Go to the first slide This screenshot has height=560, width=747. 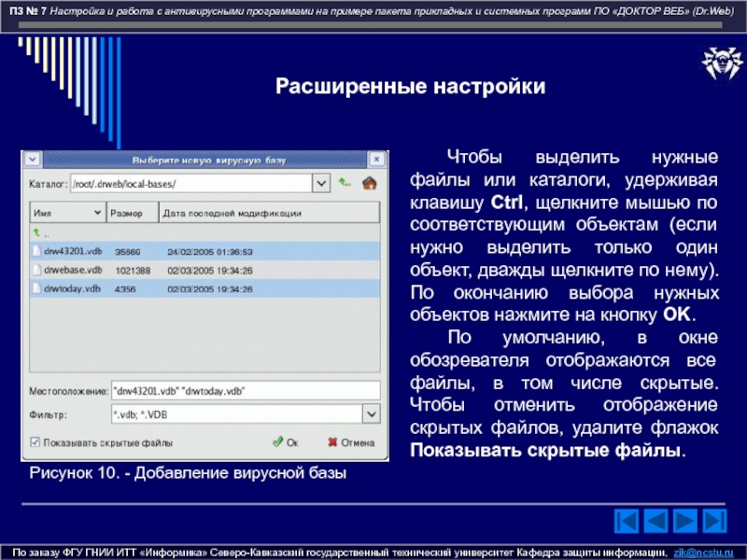click(x=626, y=521)
